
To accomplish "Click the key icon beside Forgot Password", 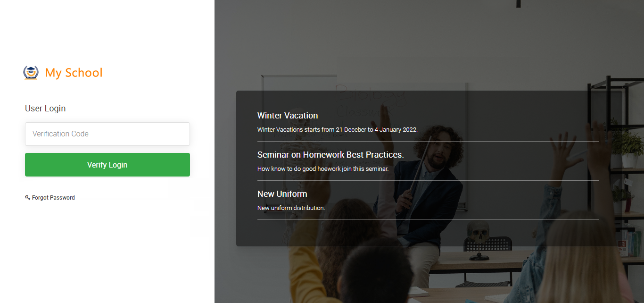I will 27,198.
